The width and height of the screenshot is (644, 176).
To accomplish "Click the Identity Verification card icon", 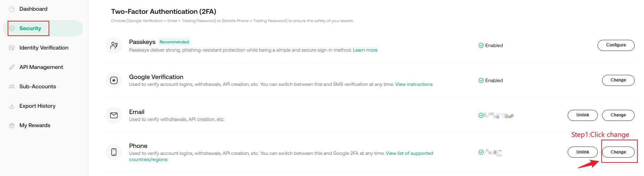I will click(x=12, y=48).
